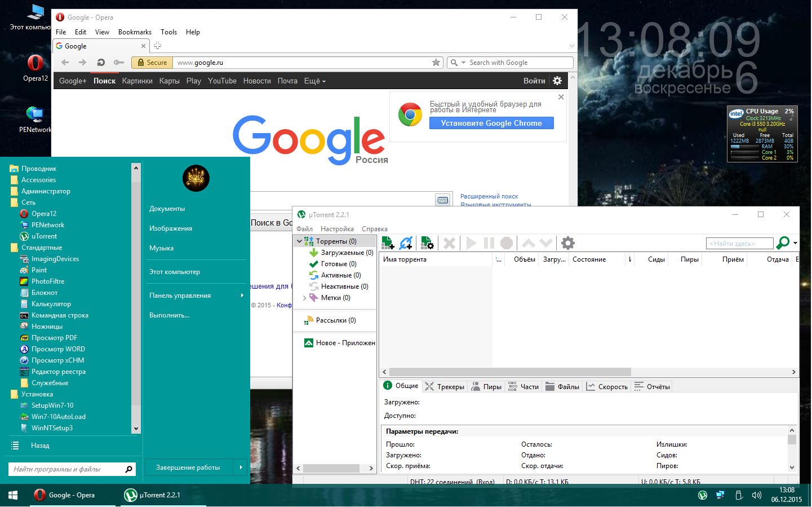Click the Start torrent play icon
This screenshot has width=812, height=507.
pyautogui.click(x=471, y=243)
